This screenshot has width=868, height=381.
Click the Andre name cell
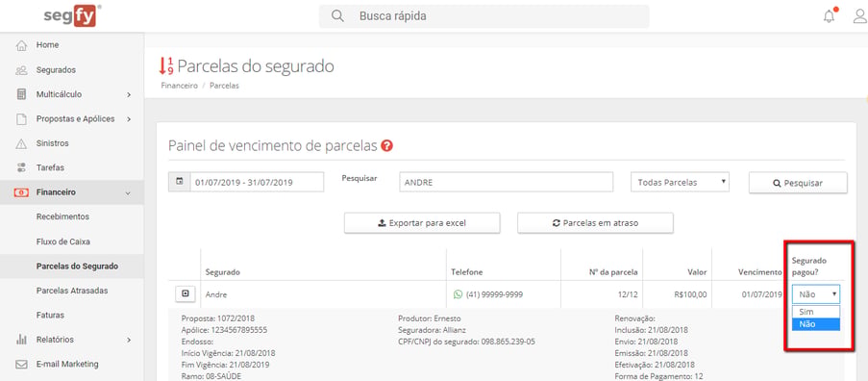coord(216,294)
